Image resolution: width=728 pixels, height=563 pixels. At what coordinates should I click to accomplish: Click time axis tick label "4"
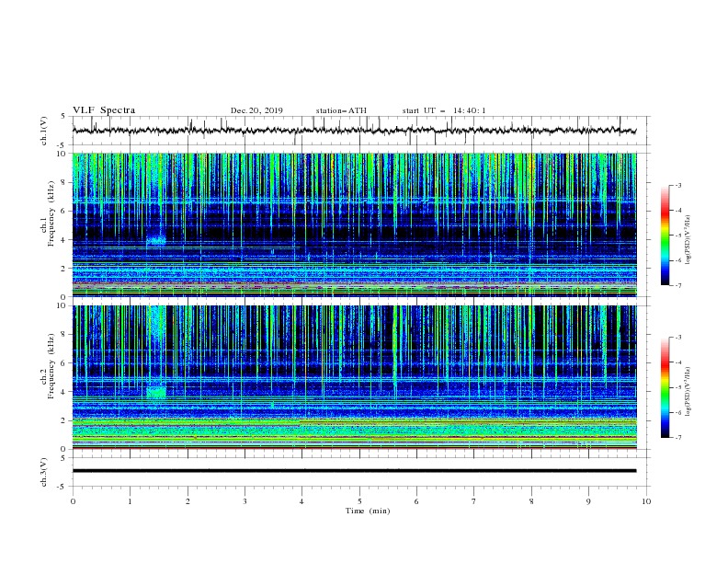(301, 501)
